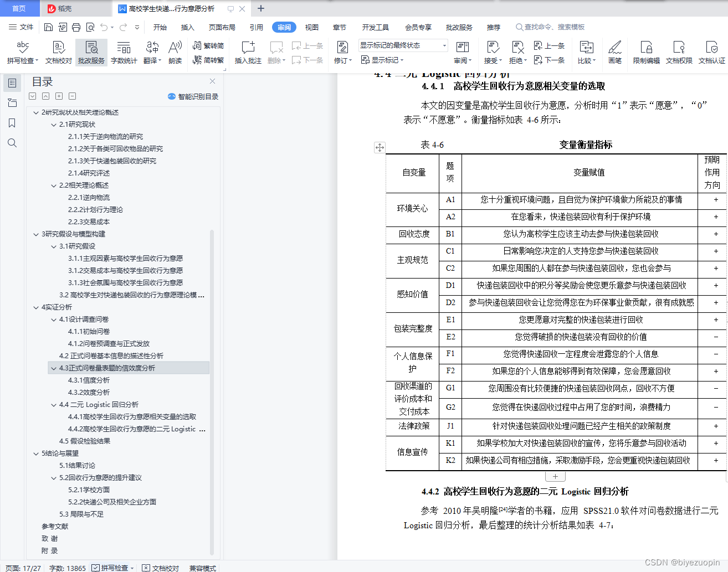Convert traditional to simplified (简转繁)
The height and width of the screenshot is (572, 728).
click(208, 60)
